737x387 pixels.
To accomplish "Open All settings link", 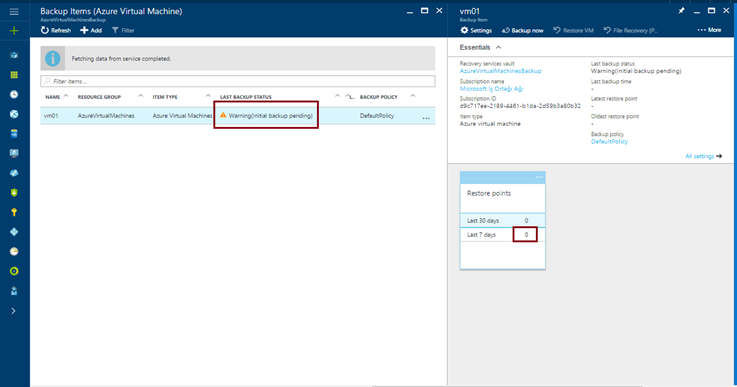I will [x=704, y=156].
